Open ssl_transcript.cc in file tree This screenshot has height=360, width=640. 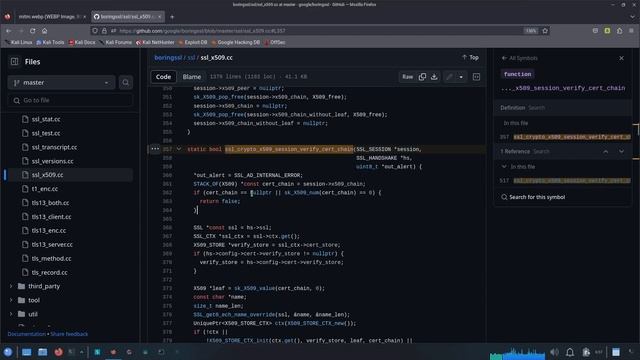[x=54, y=147]
